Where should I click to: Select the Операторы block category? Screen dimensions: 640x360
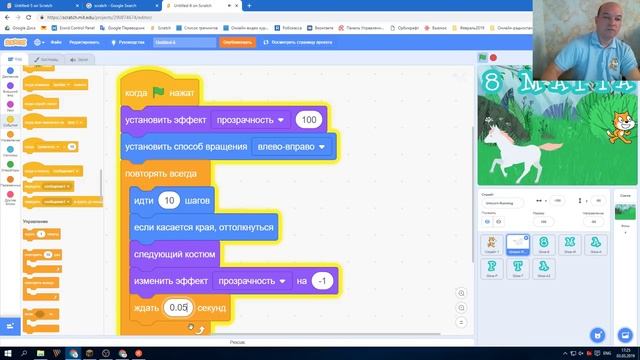coord(10,166)
